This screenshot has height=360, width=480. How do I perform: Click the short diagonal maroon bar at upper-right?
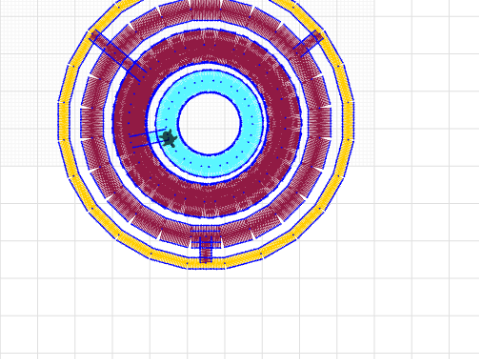point(309,43)
